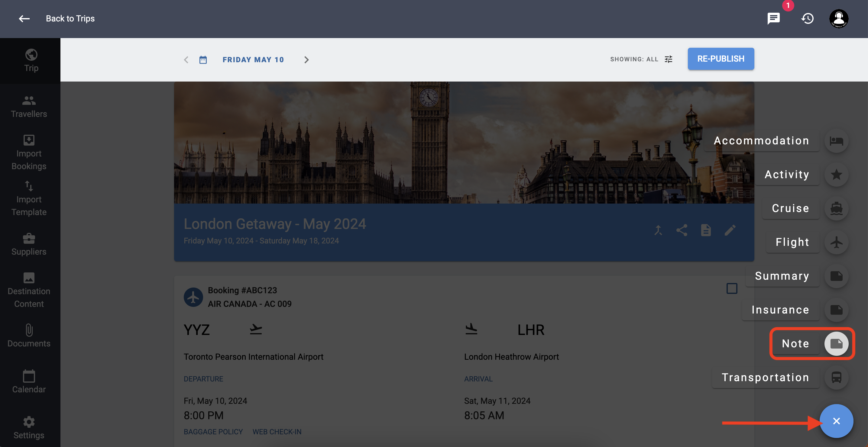The image size is (868, 447).
Task: Tick the checkbox on Booking #ABC123
Action: (x=731, y=288)
